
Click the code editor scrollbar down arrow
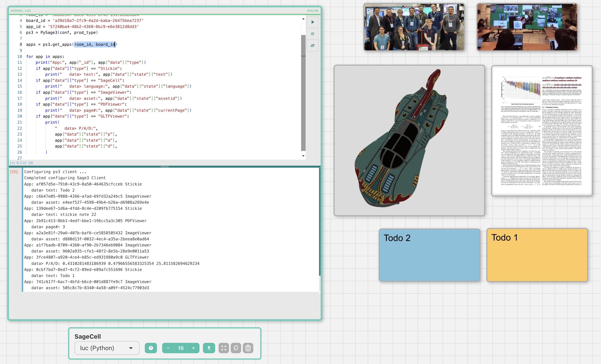(303, 156)
